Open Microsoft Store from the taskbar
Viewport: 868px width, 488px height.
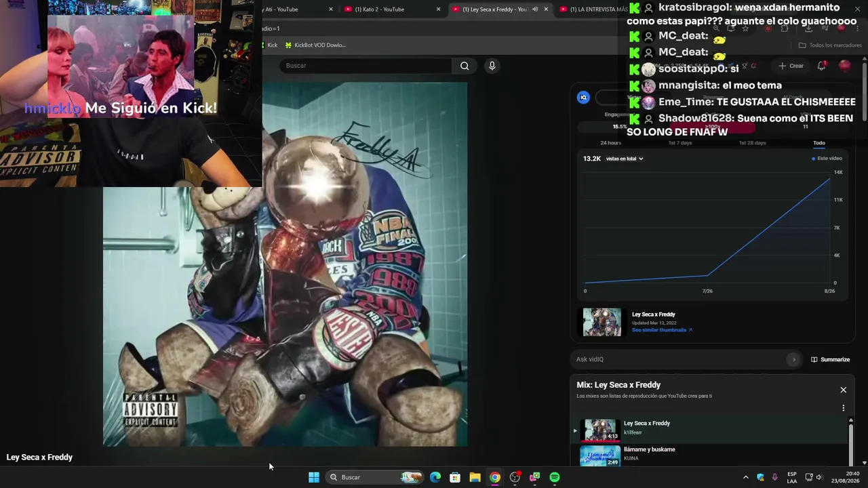click(455, 477)
